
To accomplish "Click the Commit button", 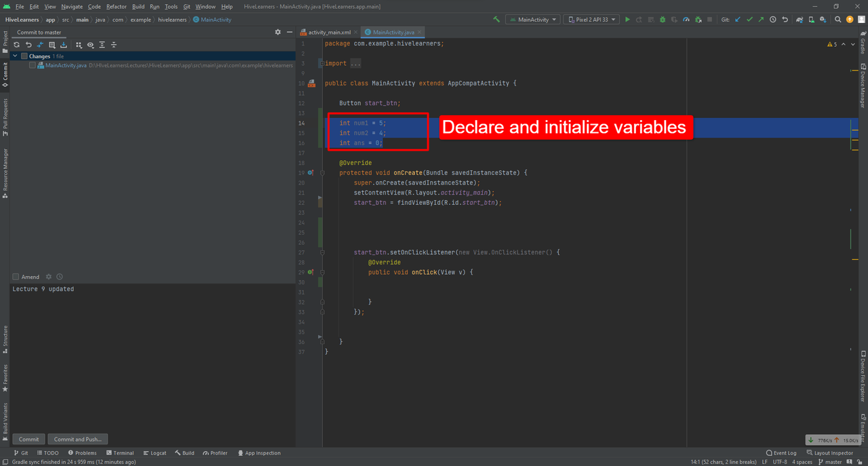I will coord(28,439).
